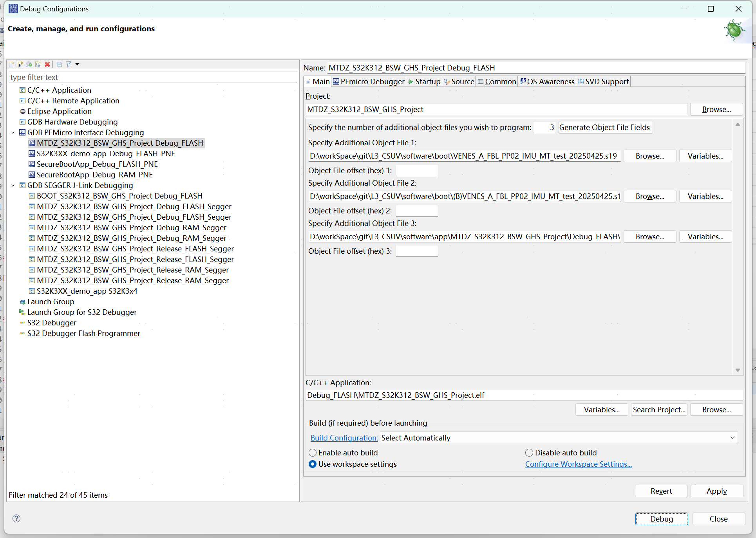Click the Collapse All icon
Viewport: 756px width, 538px height.
(x=59, y=64)
